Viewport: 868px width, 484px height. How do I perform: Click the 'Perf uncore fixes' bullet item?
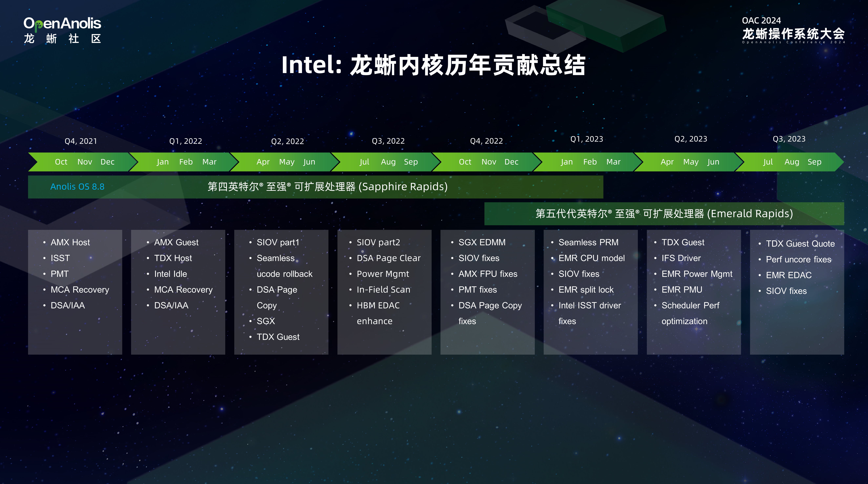[799, 259]
